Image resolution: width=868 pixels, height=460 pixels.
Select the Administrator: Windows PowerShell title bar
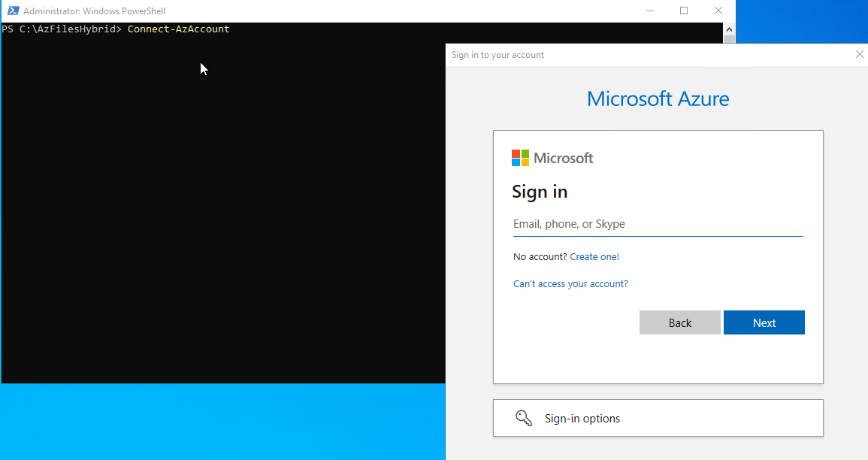pos(301,11)
